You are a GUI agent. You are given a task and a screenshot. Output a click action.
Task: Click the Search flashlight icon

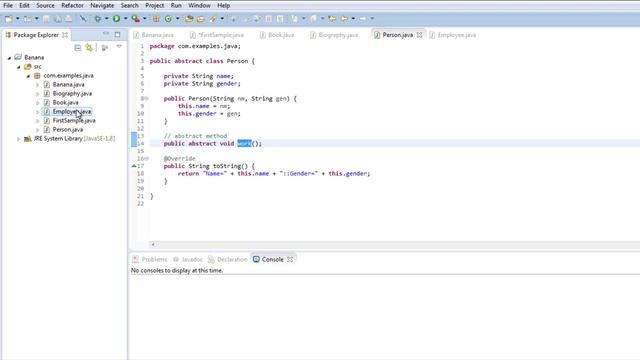tap(213, 19)
